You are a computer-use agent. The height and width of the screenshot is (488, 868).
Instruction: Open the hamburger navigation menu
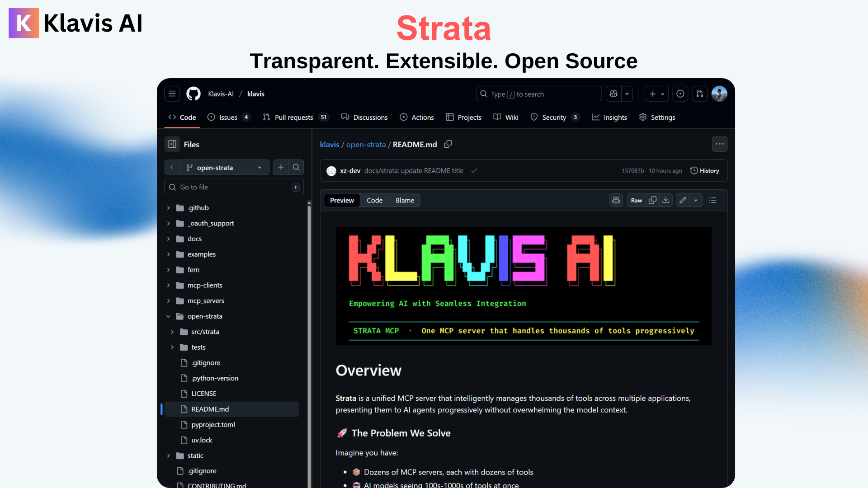[172, 94]
